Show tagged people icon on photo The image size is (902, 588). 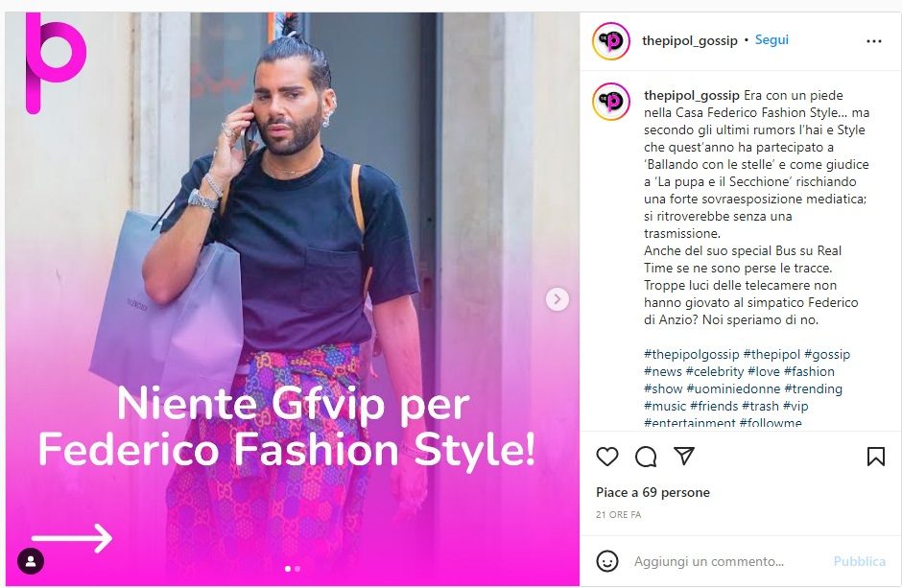pos(31,561)
